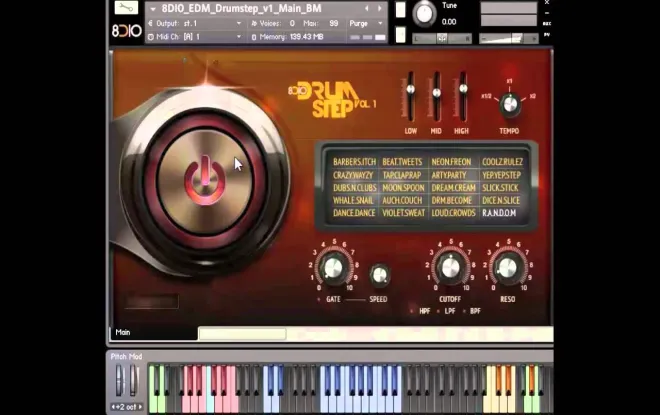
Task: Click the Pitch wheel
Action: click(120, 380)
